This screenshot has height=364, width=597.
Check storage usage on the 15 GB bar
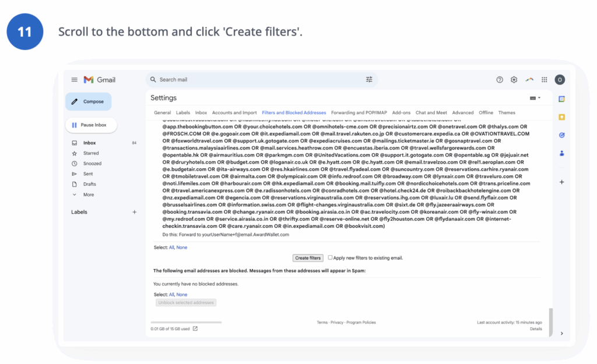[172, 328]
